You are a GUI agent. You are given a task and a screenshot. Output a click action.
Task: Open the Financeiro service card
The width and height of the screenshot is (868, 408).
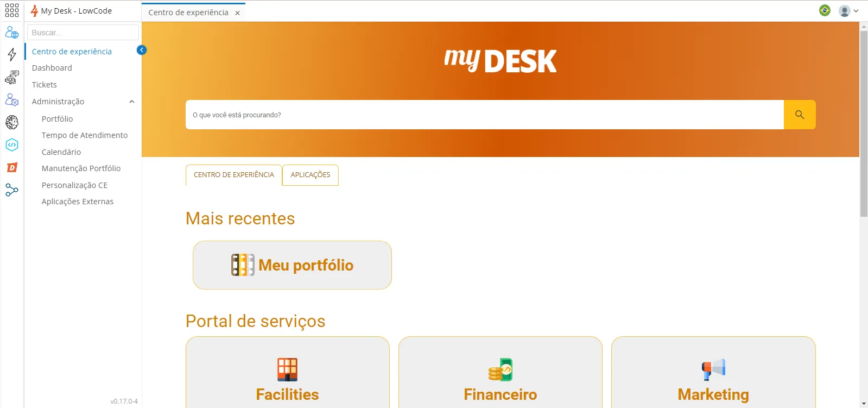[500, 372]
